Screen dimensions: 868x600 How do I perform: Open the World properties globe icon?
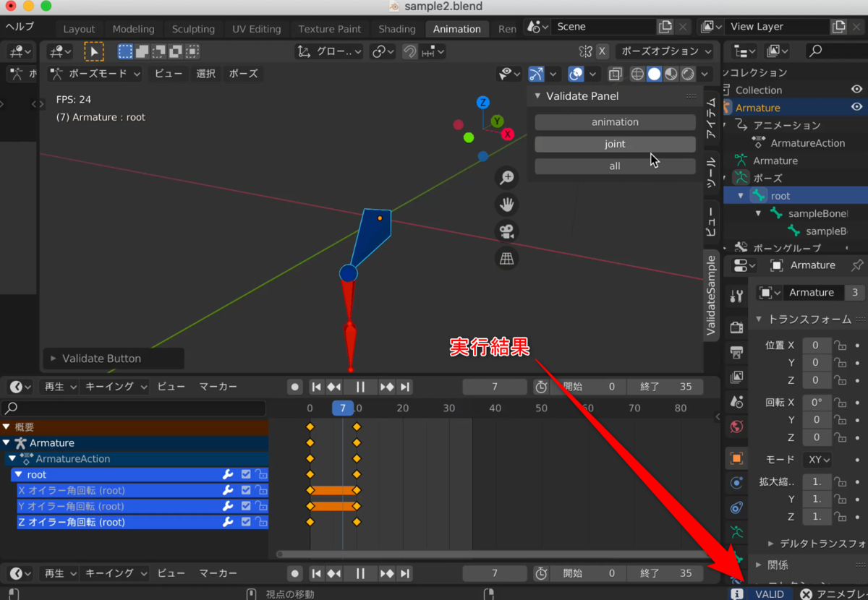[736, 427]
